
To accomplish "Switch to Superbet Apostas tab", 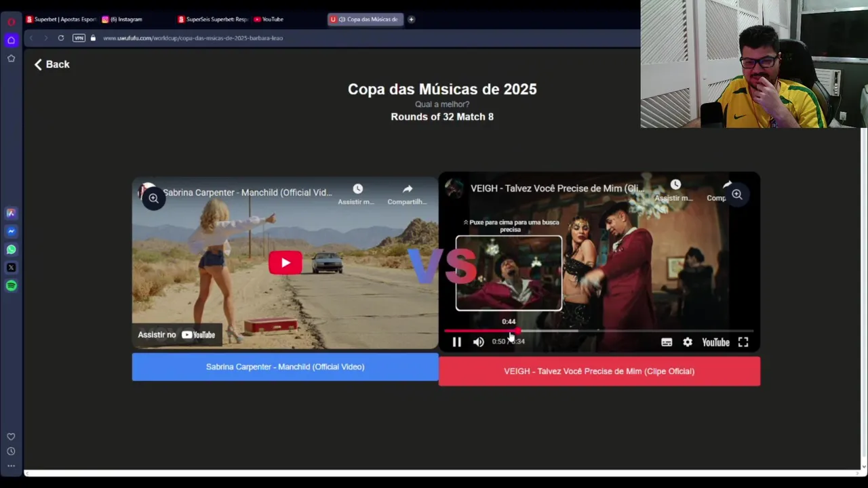I will tap(61, 19).
